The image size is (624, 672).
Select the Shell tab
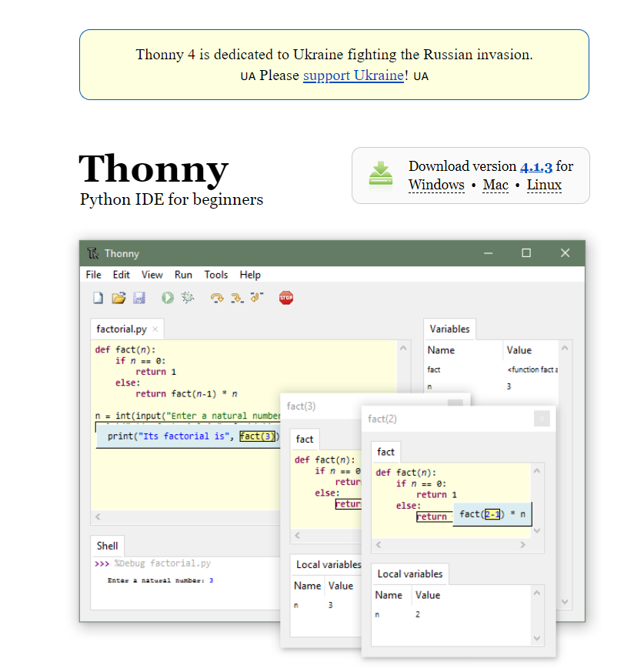(x=107, y=546)
